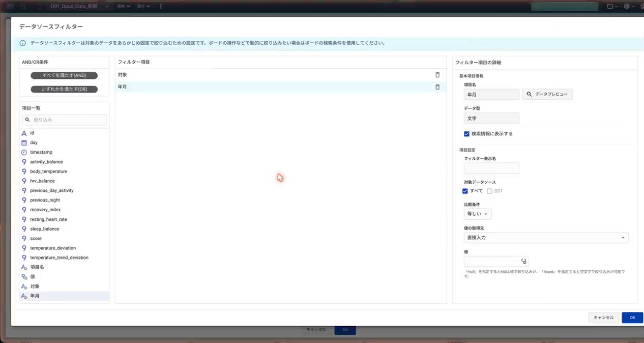Click the 絞り込み search field

tap(64, 120)
